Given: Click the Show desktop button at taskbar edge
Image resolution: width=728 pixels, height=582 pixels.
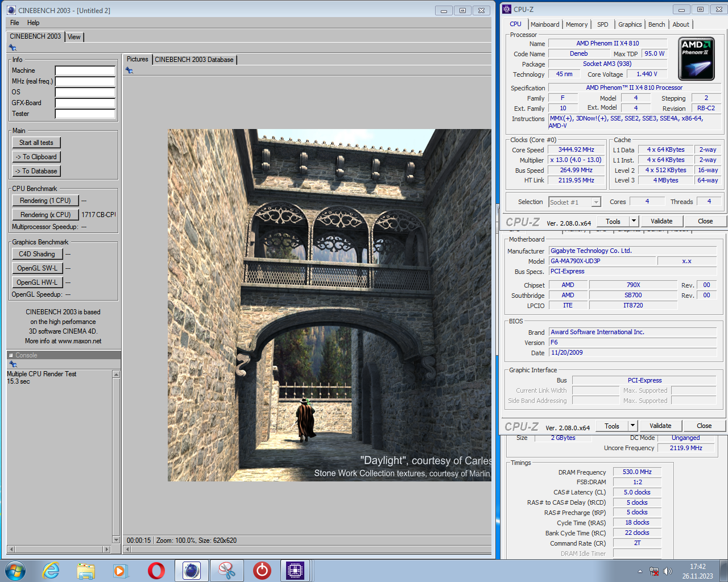Looking at the screenshot, I should [723, 571].
